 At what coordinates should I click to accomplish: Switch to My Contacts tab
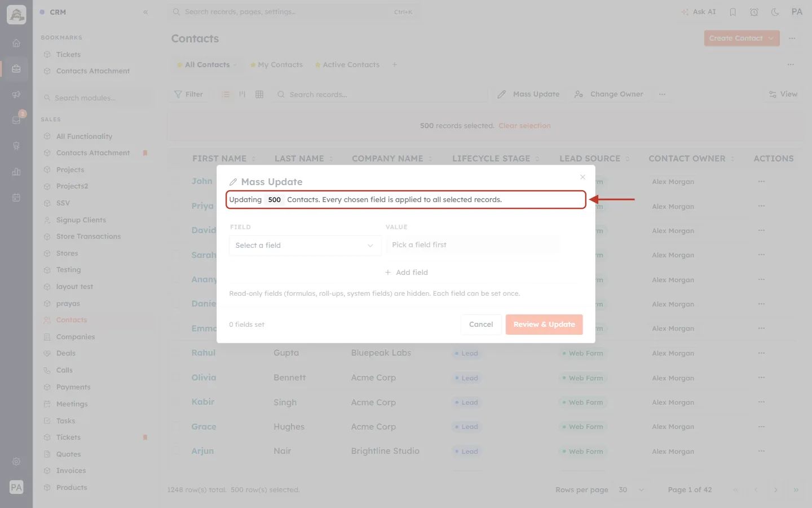276,65
